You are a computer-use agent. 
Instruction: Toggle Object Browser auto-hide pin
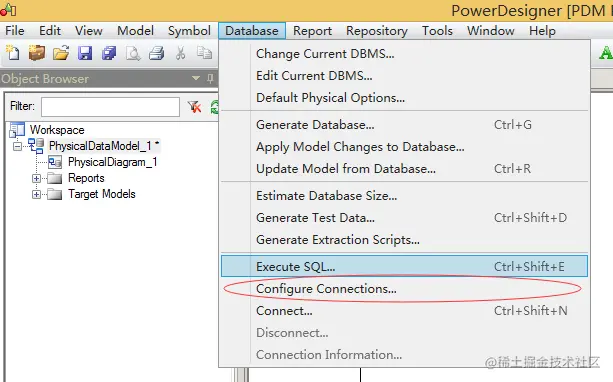coord(210,78)
